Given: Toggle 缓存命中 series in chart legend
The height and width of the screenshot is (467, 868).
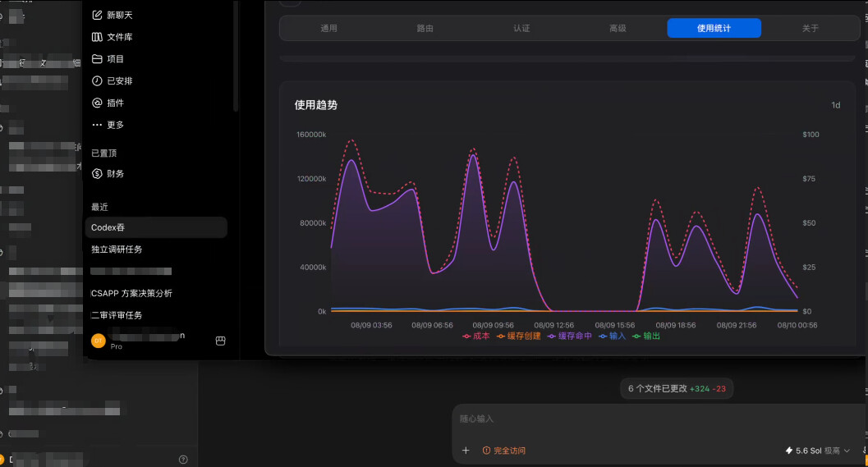Looking at the screenshot, I should [x=570, y=336].
